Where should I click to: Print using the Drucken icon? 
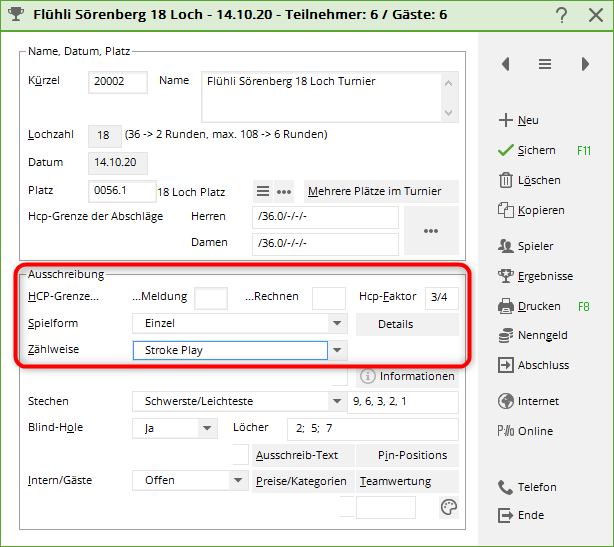(x=505, y=306)
